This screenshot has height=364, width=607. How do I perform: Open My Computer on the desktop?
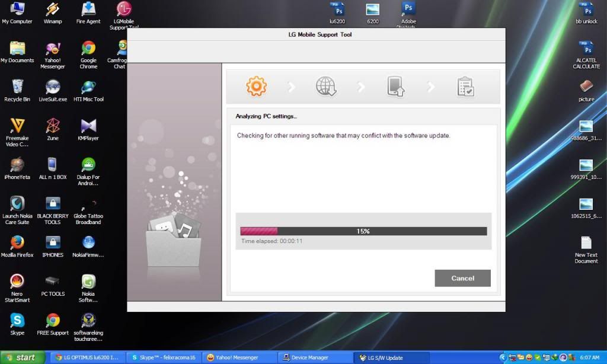[x=17, y=13]
